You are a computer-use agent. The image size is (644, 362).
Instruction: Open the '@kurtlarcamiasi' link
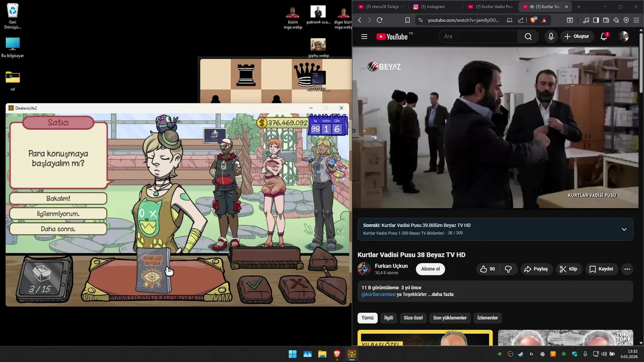pyautogui.click(x=378, y=294)
